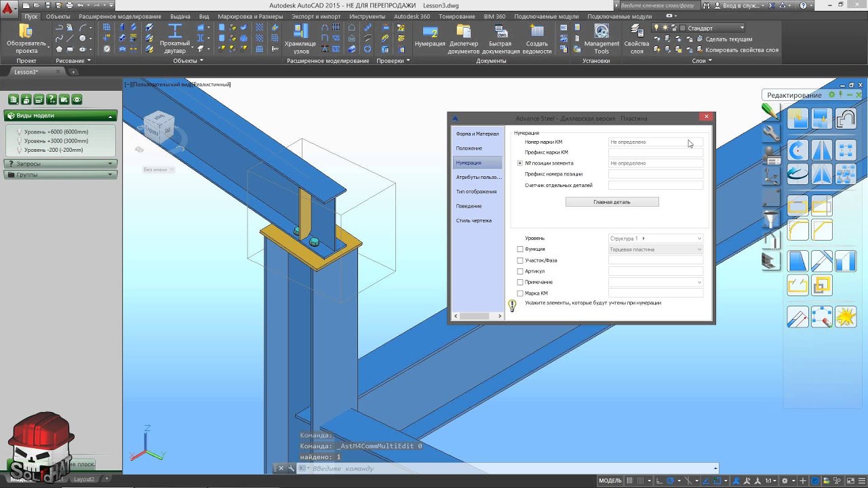Open the Уровень dropdown (Структура 1)
The height and width of the screenshot is (488, 868).
click(656, 239)
